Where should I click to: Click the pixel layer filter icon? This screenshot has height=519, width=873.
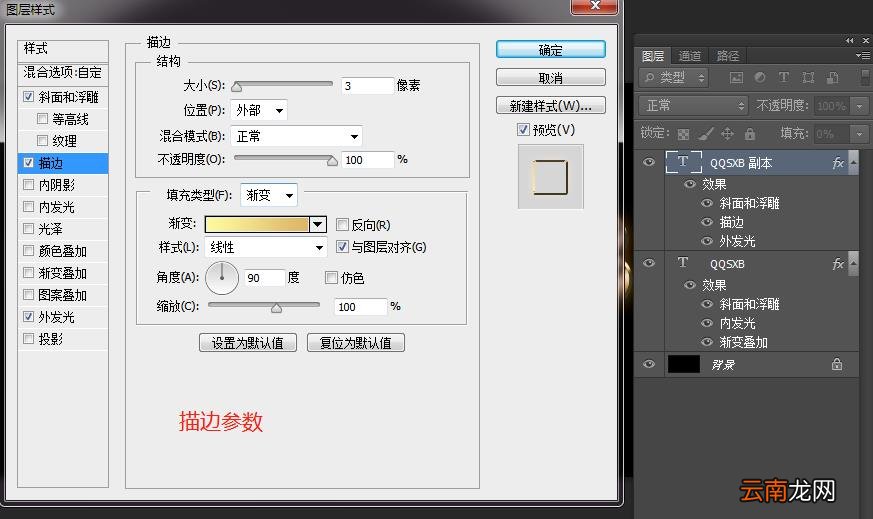click(736, 77)
